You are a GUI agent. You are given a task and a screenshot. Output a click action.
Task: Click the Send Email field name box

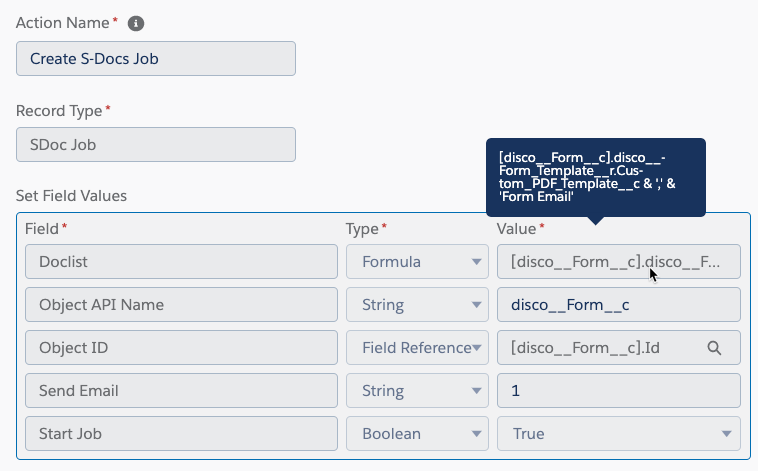pos(181,391)
